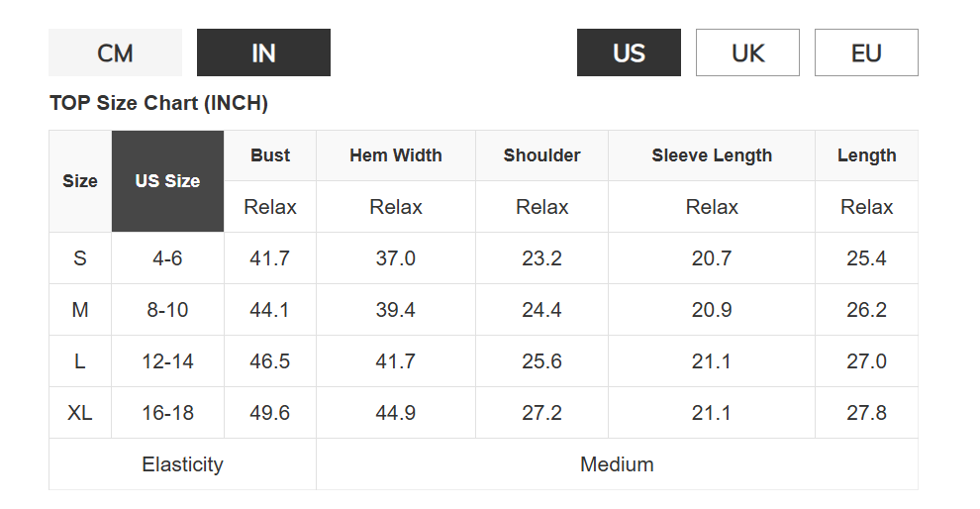
Task: Select the XL size row label
Action: click(80, 413)
